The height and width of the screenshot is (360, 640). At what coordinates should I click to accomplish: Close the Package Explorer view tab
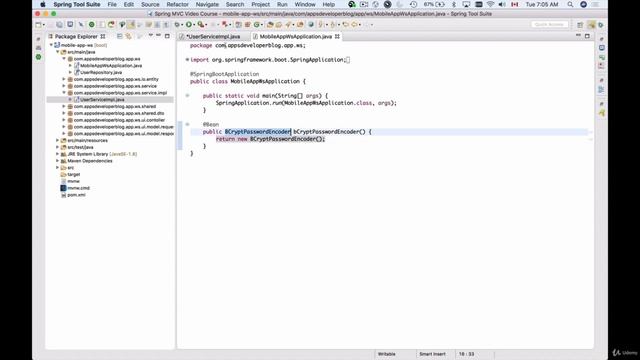tap(103, 36)
